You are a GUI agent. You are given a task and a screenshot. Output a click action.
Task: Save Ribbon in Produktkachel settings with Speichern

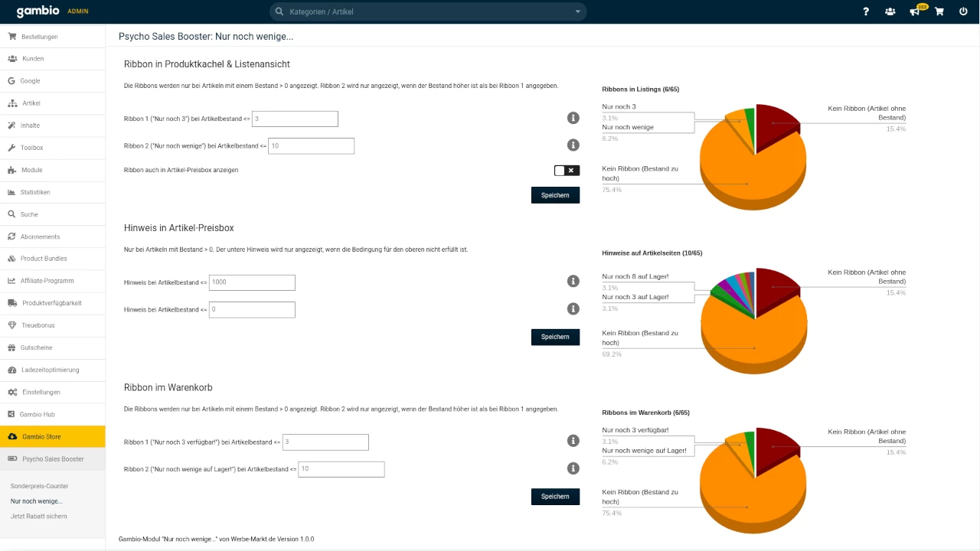coord(555,195)
